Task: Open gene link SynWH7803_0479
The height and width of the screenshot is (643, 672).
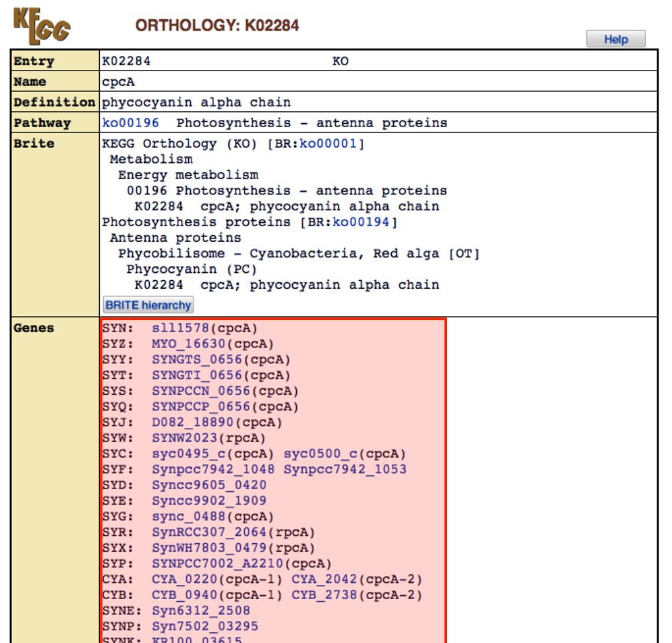Action: [x=209, y=547]
